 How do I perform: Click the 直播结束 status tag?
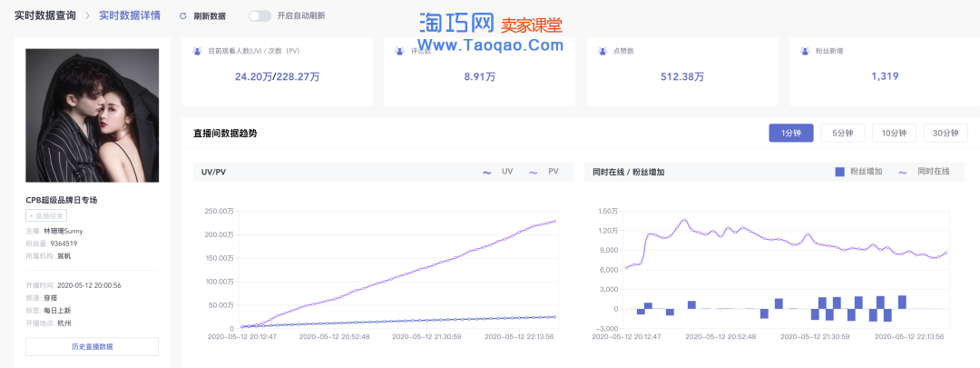(45, 216)
